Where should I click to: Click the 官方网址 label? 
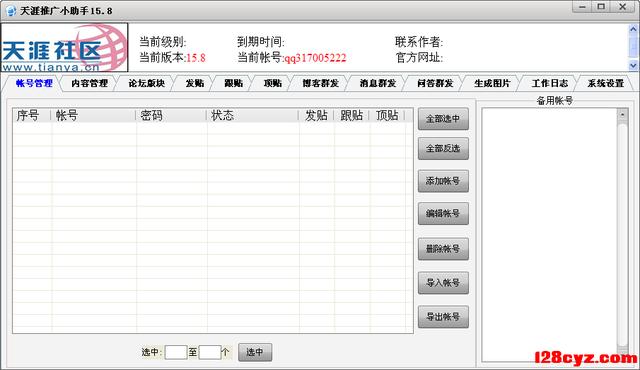(x=419, y=58)
